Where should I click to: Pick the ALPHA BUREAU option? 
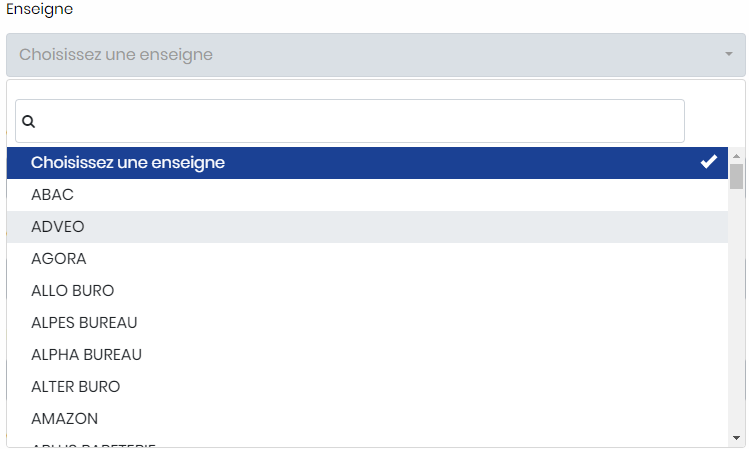pos(367,355)
